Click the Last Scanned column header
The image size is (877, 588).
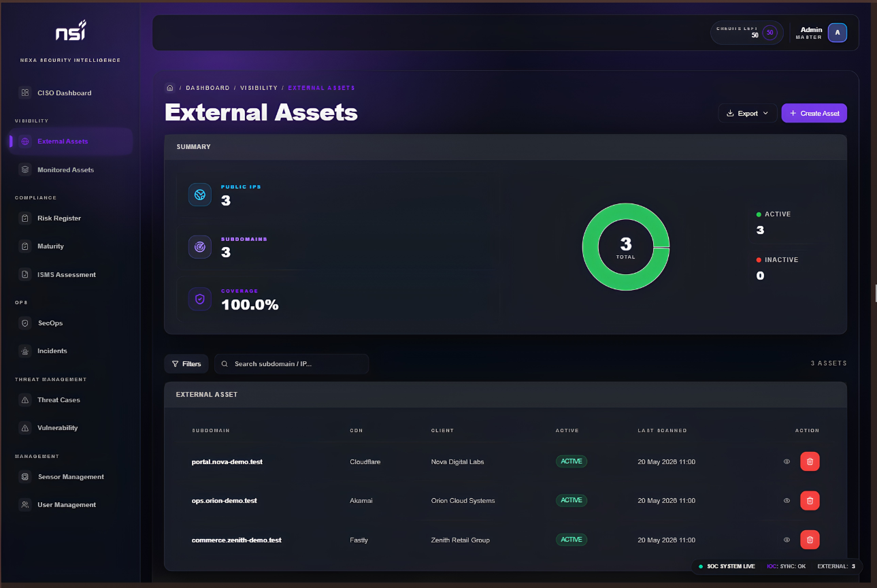pos(663,431)
